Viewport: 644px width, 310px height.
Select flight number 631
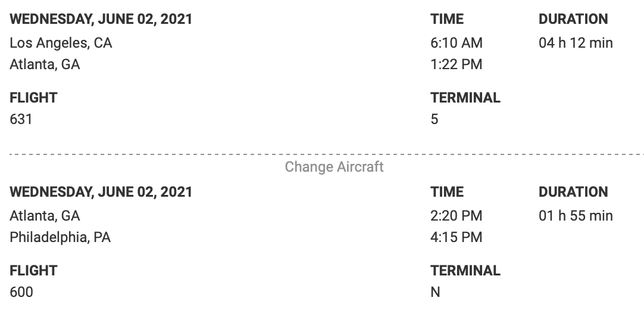point(21,119)
